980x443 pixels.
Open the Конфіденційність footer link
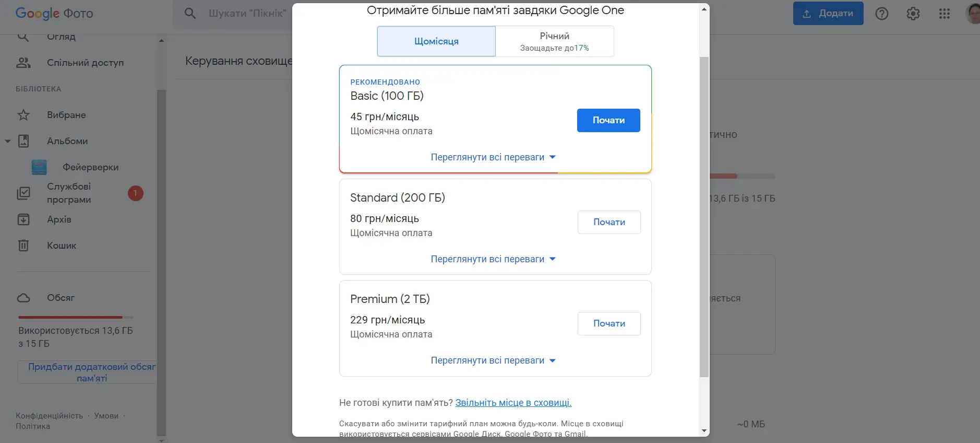[49, 416]
